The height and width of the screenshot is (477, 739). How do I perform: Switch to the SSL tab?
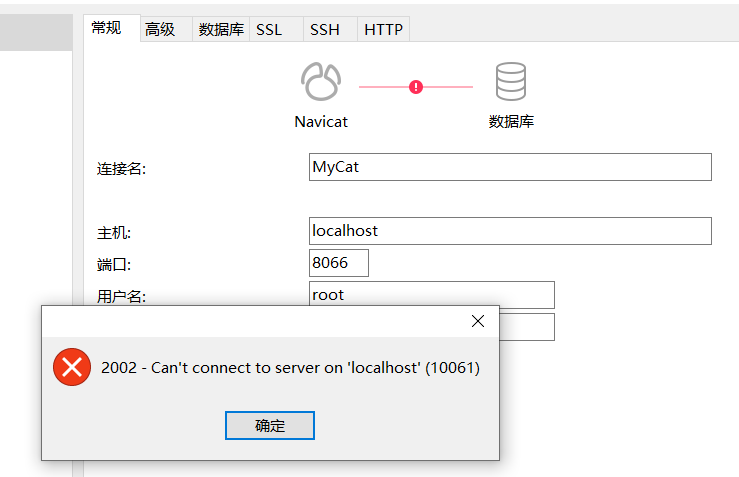click(276, 29)
